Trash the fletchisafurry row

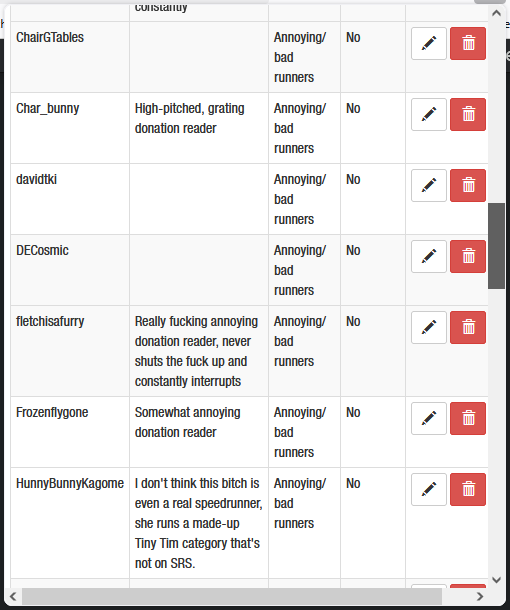pos(468,328)
